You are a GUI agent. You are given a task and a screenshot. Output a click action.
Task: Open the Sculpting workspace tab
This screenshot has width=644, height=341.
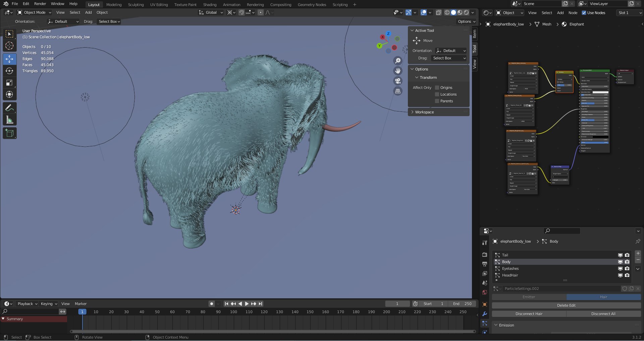[136, 5]
